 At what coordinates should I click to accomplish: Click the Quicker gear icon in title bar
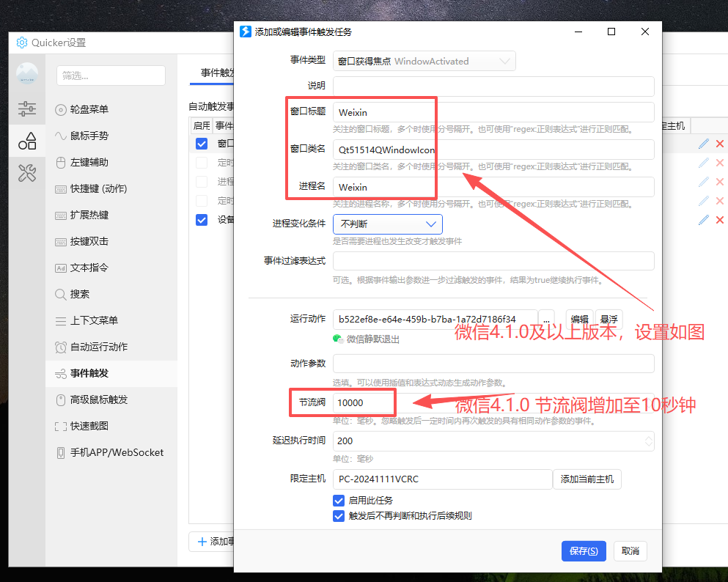[x=22, y=43]
